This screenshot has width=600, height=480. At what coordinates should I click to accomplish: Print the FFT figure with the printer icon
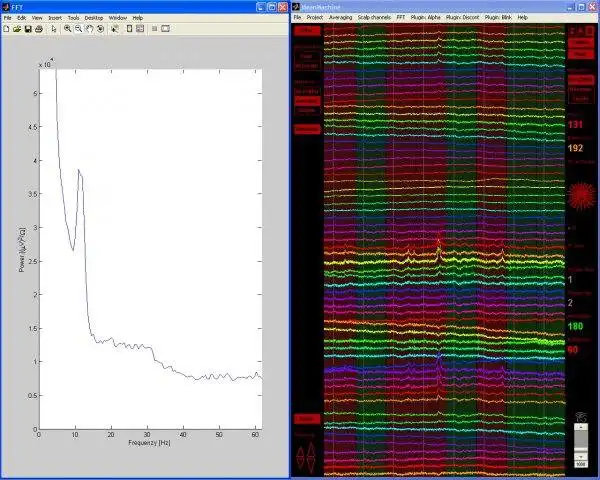coord(39,29)
